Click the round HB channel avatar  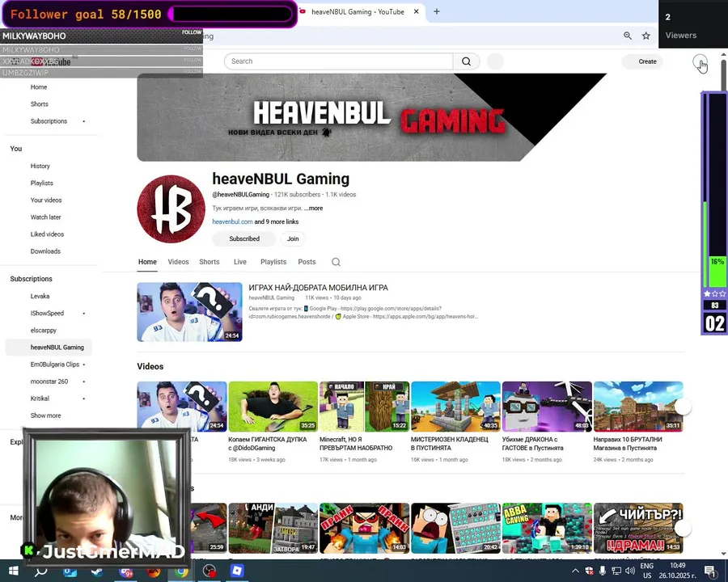(171, 209)
